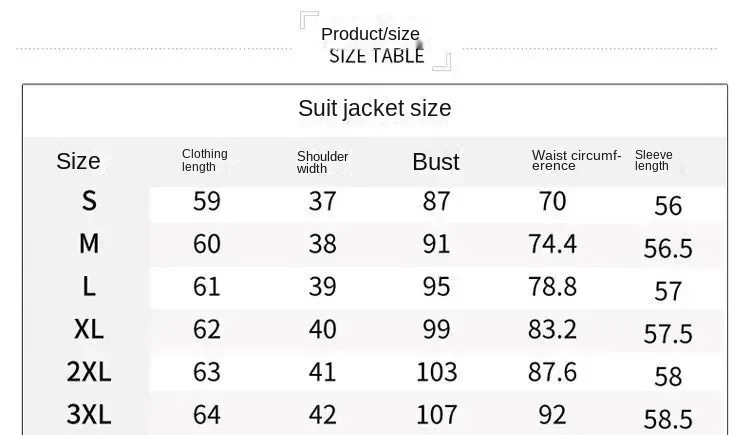Click clothing length value 59 for S

tap(207, 201)
